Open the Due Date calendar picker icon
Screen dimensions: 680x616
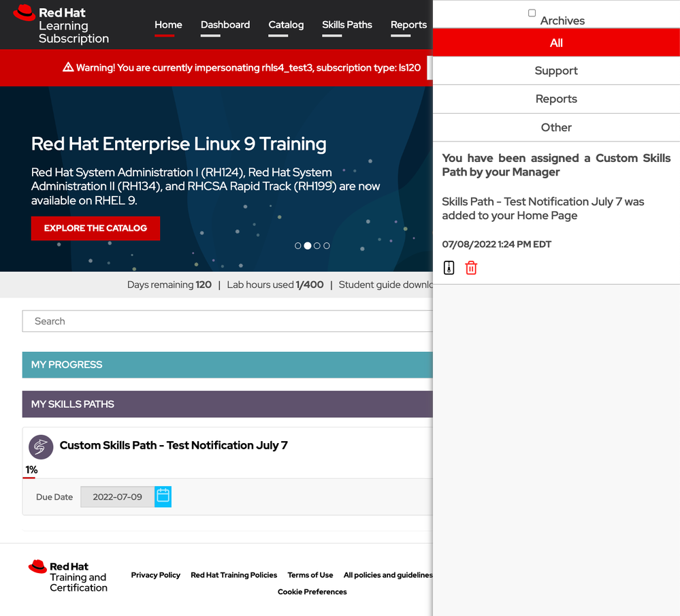pos(163,497)
